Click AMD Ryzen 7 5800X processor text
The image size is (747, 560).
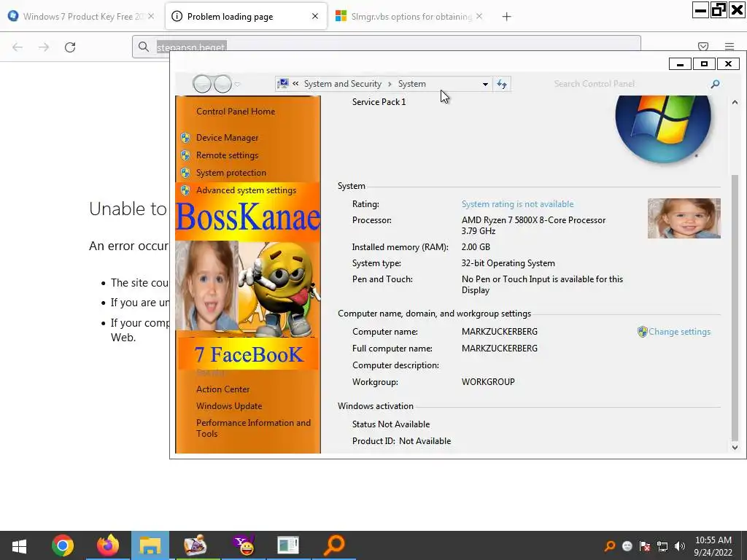(x=533, y=226)
